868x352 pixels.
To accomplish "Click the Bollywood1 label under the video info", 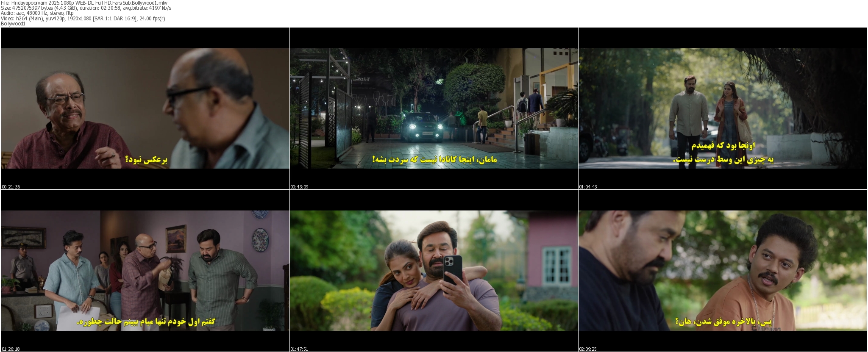I will click(x=13, y=24).
